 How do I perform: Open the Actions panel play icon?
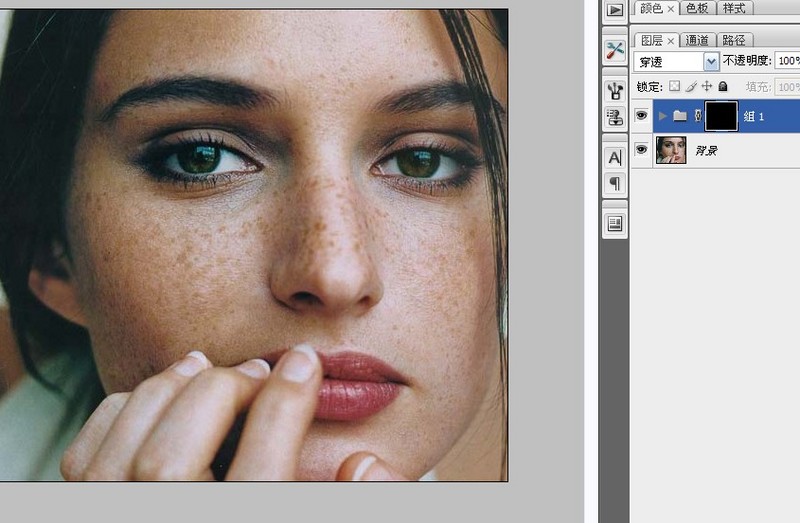coord(615,10)
